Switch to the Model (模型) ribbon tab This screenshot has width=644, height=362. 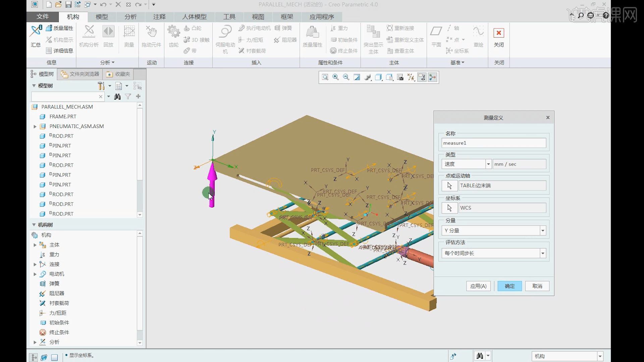(x=102, y=17)
